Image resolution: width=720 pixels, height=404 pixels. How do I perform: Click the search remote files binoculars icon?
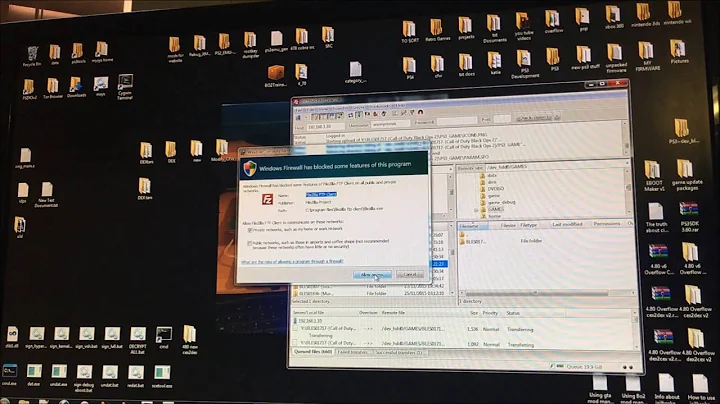[x=420, y=112]
